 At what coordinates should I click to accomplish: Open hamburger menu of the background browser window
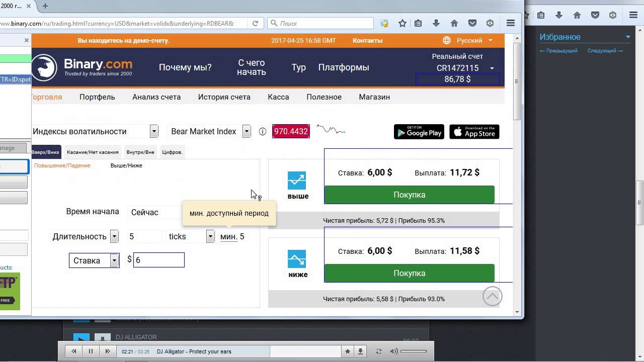(633, 15)
